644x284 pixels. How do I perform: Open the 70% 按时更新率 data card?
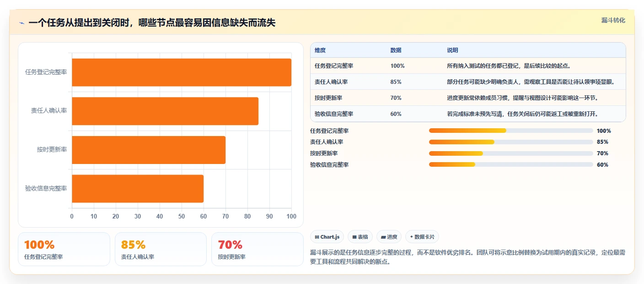coord(258,249)
